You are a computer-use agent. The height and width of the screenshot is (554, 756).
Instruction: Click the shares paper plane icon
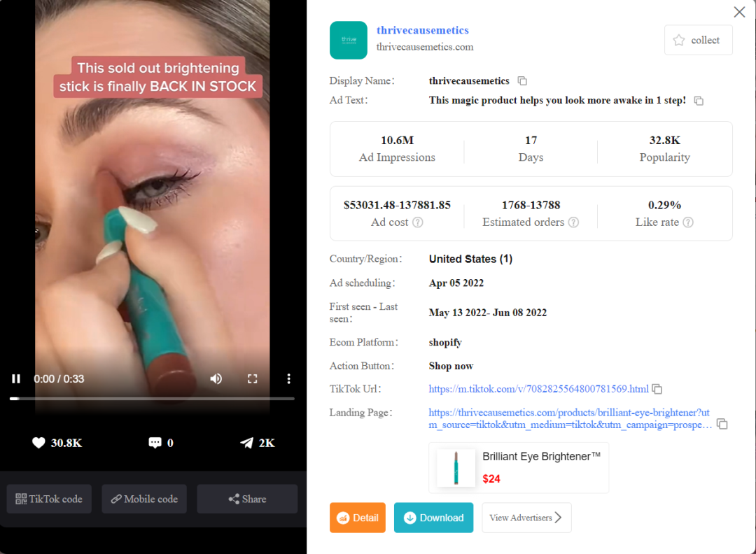246,443
